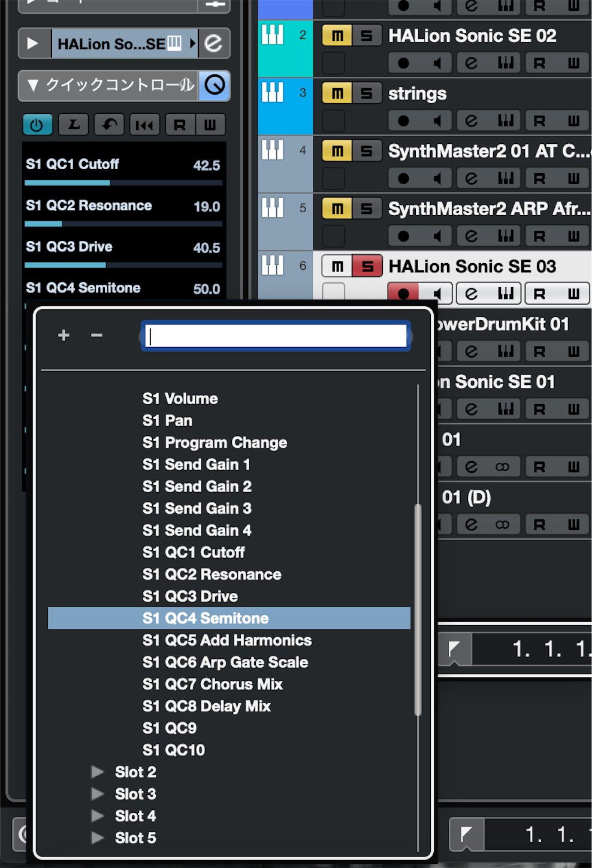Click the parameter list scrollbar
The image size is (592, 868).
pyautogui.click(x=418, y=610)
